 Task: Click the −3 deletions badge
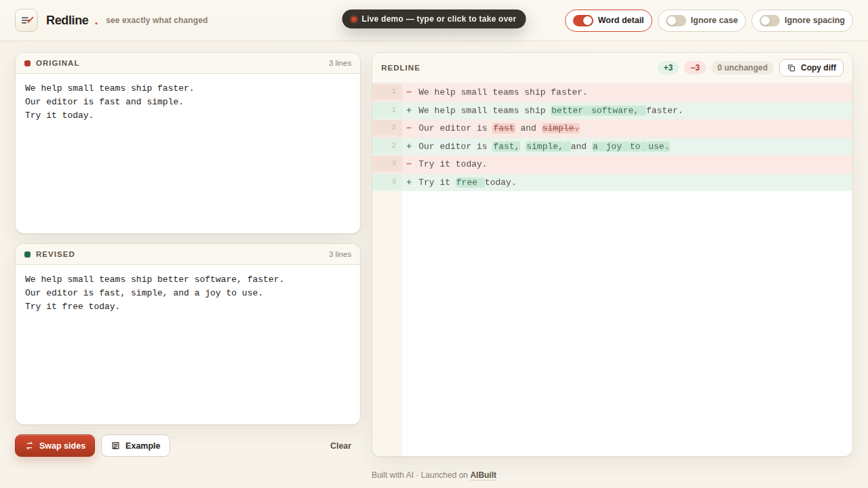point(695,68)
